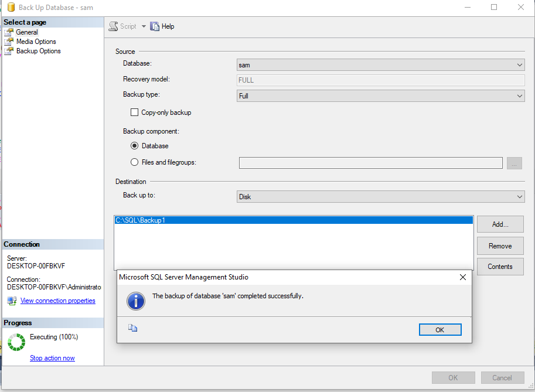535x392 pixels.
Task: Close the SSMS message dialog
Action: [x=463, y=277]
